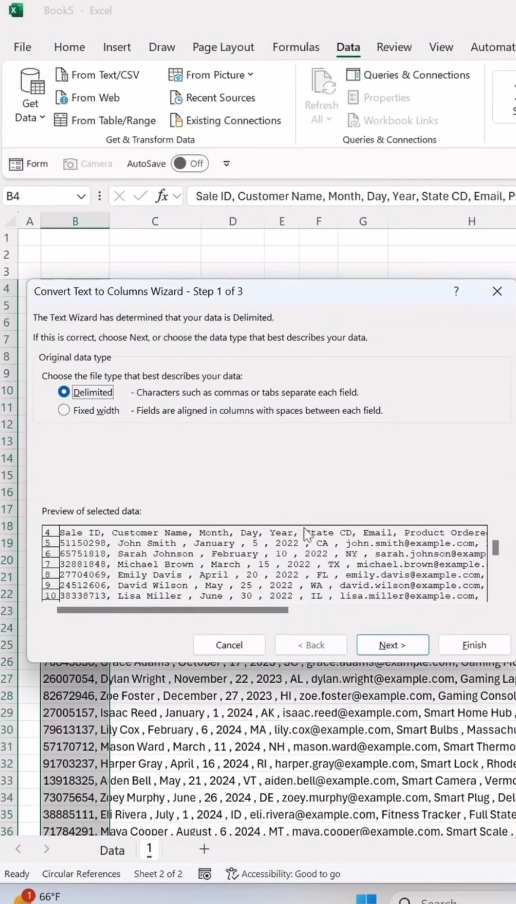The width and height of the screenshot is (516, 904).
Task: Click the formula bar text
Action: point(354,197)
